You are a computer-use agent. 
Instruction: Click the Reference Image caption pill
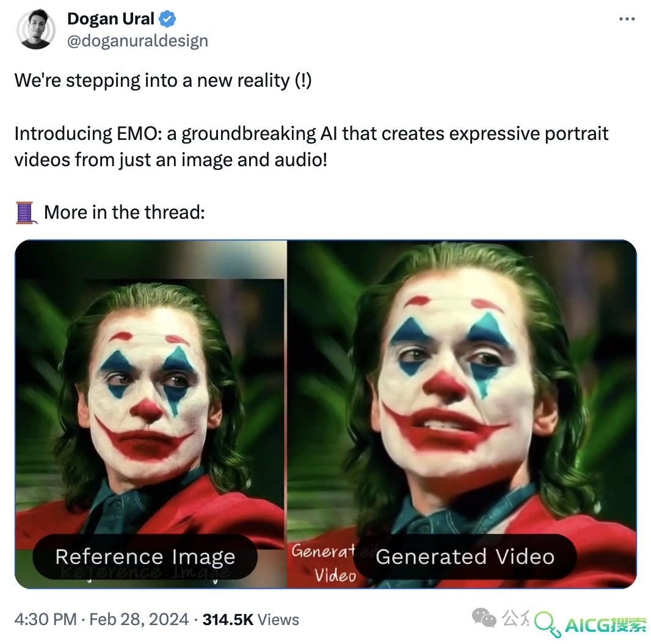[x=145, y=557]
